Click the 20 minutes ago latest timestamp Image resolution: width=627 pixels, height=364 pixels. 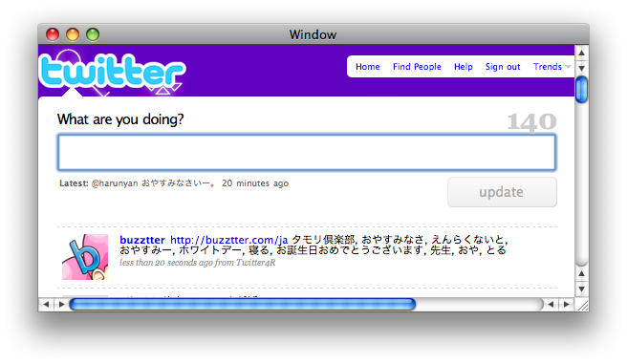point(255,183)
